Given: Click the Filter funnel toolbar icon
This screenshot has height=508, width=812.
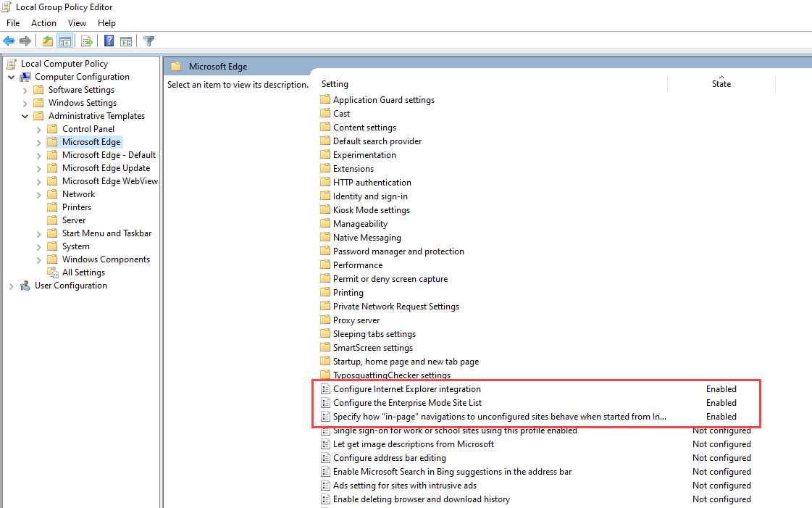Looking at the screenshot, I should [148, 41].
